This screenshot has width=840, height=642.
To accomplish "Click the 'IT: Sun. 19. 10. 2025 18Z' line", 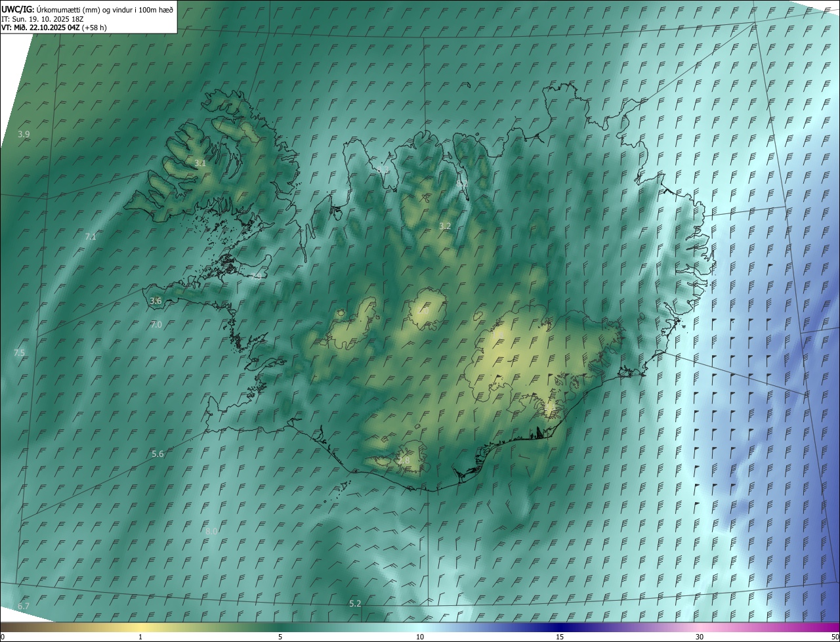I will 43,19.
